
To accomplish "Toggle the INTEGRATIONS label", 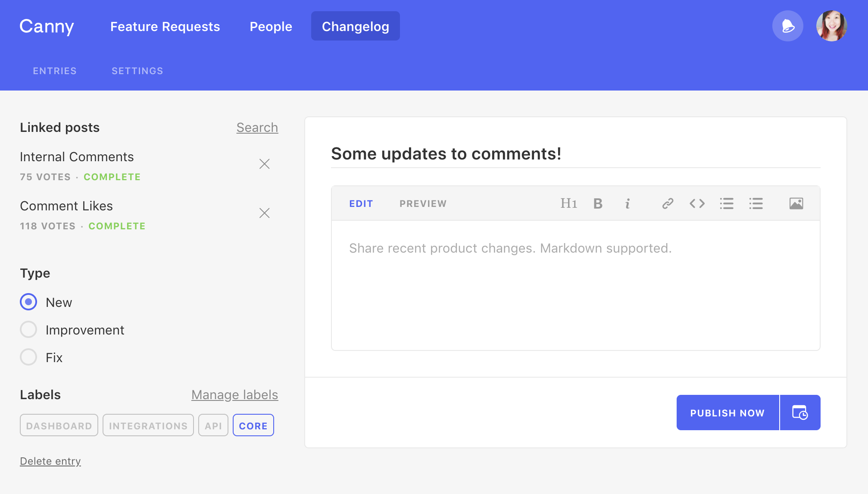I will point(148,425).
